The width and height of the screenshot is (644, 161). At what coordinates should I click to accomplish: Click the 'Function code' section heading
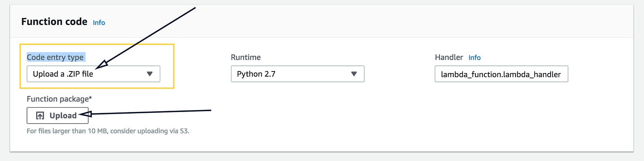[54, 22]
